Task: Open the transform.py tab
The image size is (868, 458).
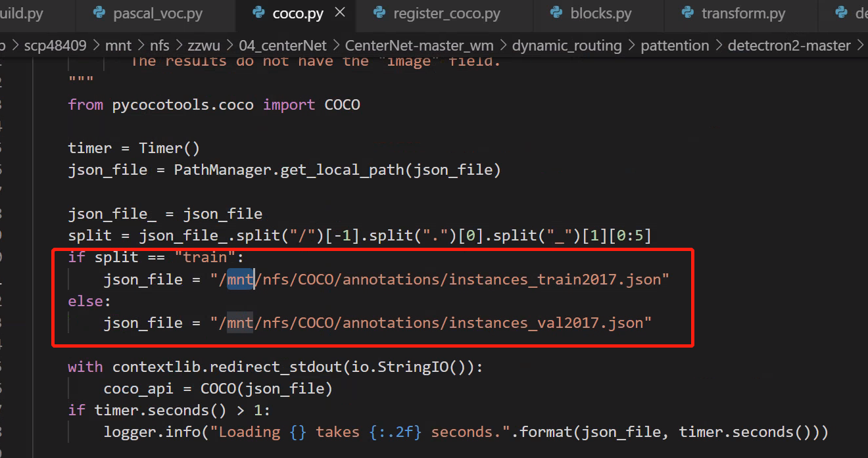Action: pos(742,13)
